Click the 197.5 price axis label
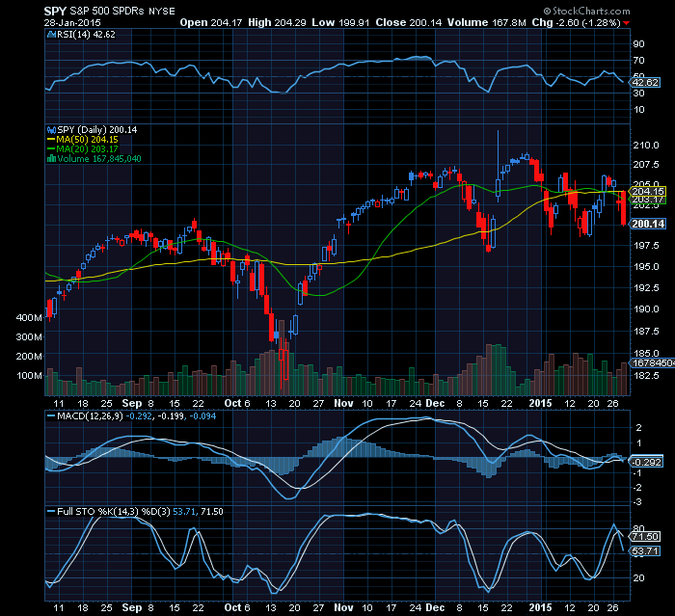 (646, 246)
